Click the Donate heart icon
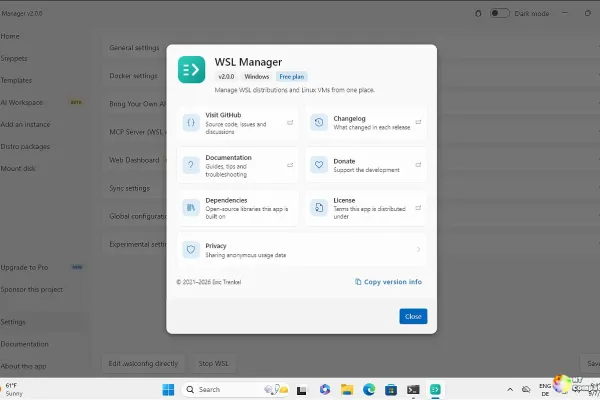The width and height of the screenshot is (600, 400). [319, 165]
